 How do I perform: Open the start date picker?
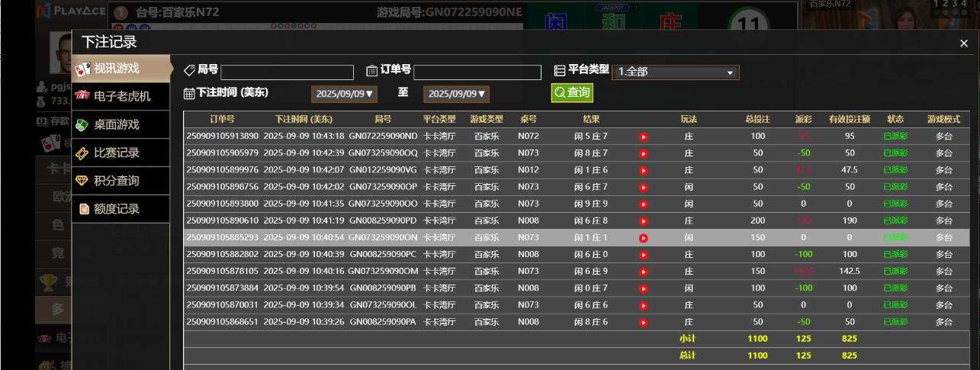tap(344, 94)
